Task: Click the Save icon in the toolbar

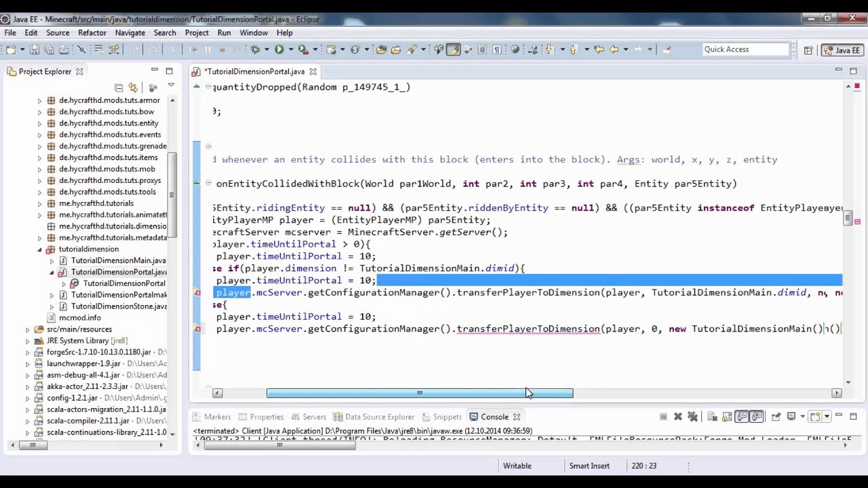Action: (34, 49)
